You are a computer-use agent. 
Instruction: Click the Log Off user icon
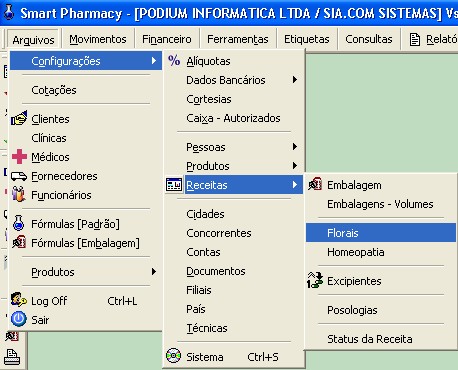(19, 300)
